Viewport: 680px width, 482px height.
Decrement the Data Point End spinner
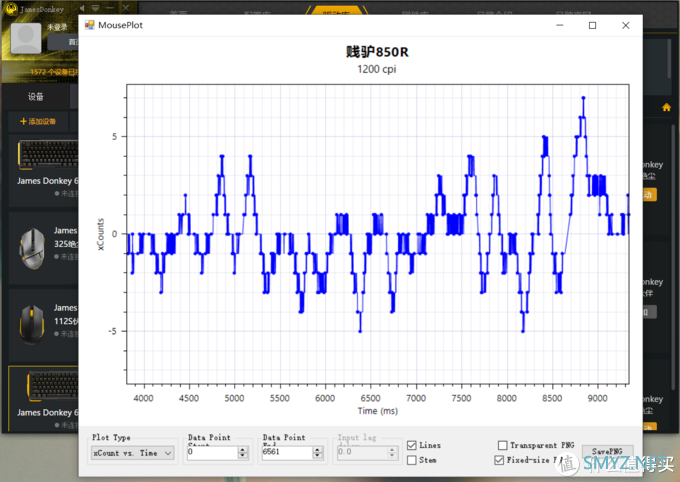[x=318, y=457]
